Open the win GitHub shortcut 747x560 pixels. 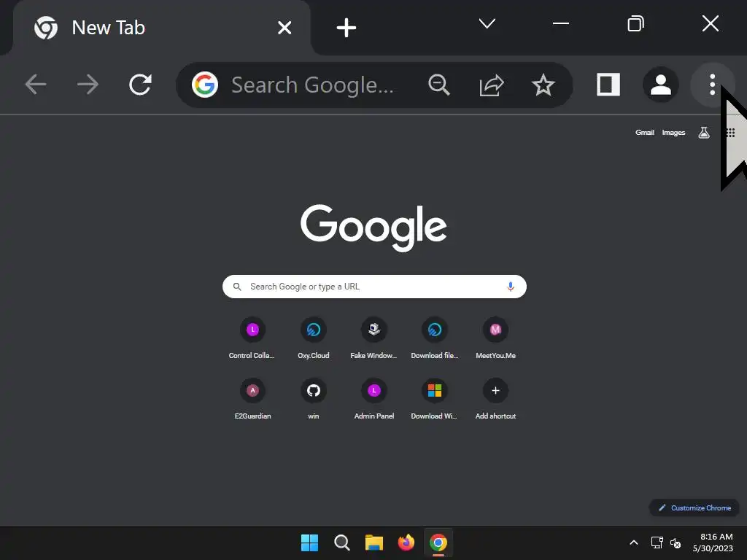click(x=314, y=399)
